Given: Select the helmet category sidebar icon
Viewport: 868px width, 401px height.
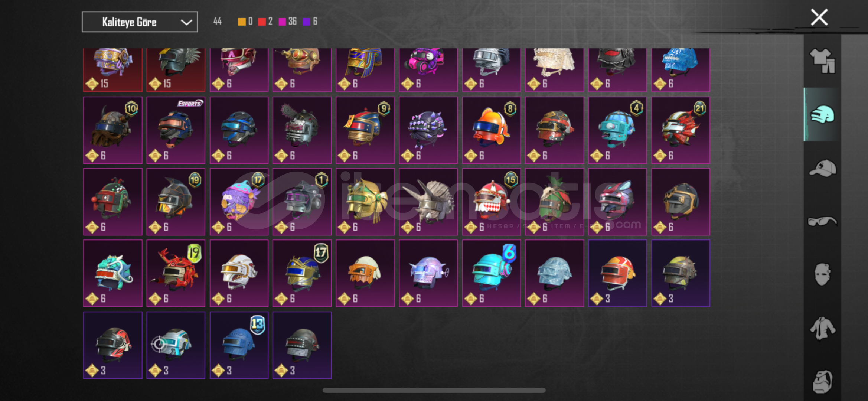Looking at the screenshot, I should point(822,114).
